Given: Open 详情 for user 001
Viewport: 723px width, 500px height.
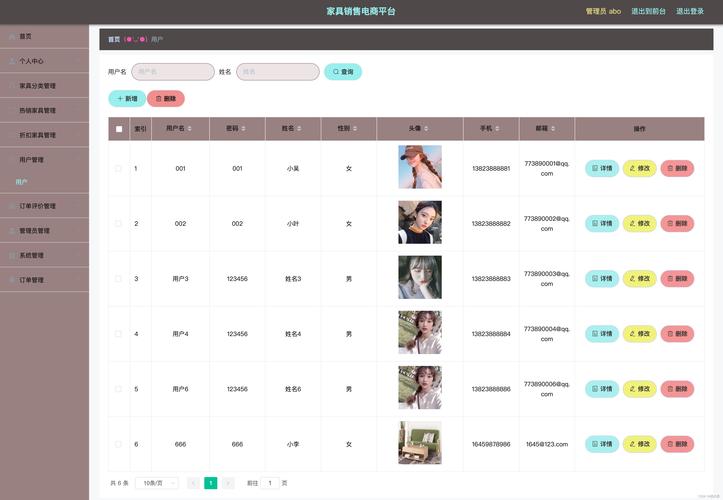Looking at the screenshot, I should (602, 168).
